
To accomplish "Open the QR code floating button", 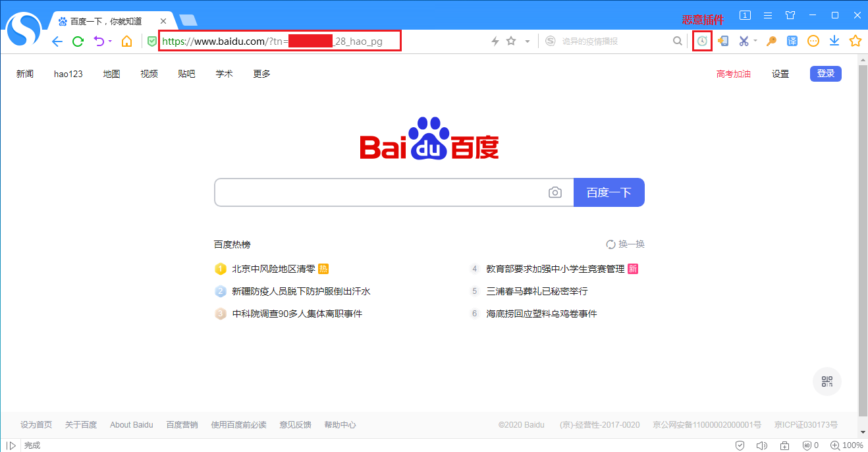I will pyautogui.click(x=827, y=381).
